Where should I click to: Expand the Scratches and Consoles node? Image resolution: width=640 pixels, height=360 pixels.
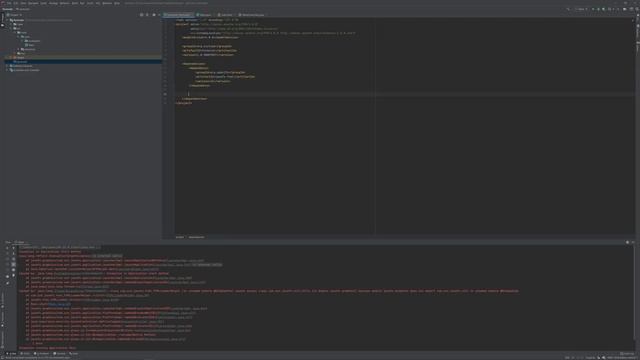tap(7, 70)
